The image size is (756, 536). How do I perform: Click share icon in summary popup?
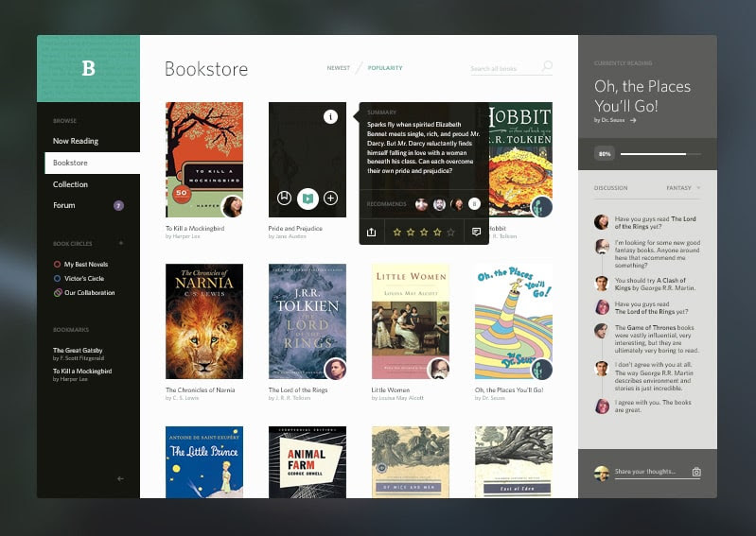pos(371,233)
